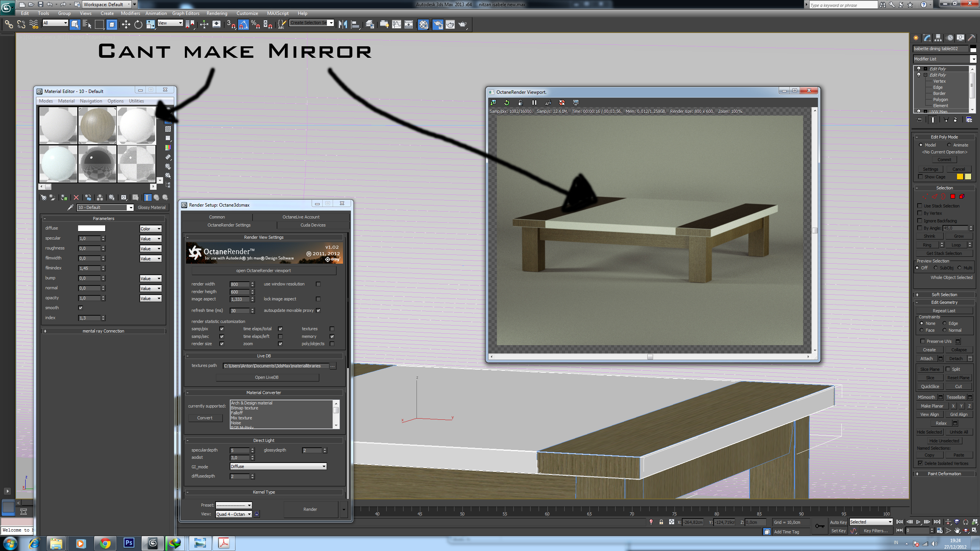Click open OctaneRender viewport button
Image resolution: width=980 pixels, height=551 pixels.
click(x=263, y=271)
